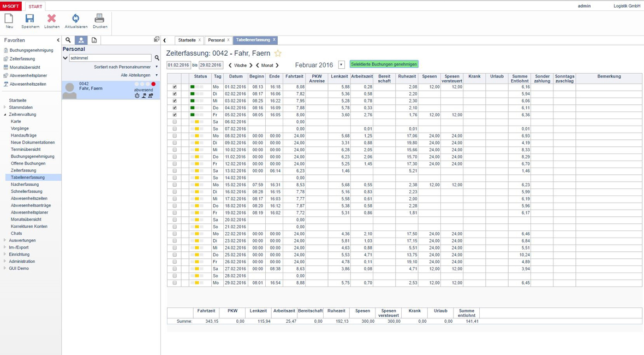Print using the Drucken icon
Image resolution: width=644 pixels, height=355 pixels.
pos(100,19)
